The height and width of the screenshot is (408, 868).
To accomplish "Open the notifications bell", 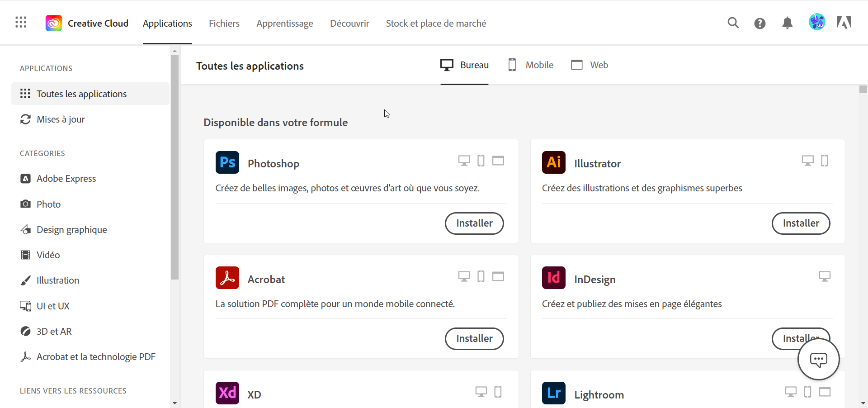I will (788, 23).
